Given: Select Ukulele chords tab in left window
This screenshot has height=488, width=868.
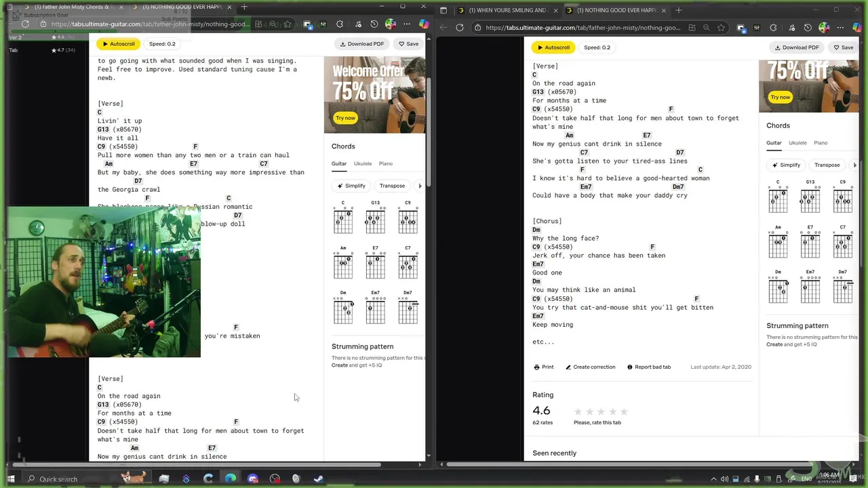Looking at the screenshot, I should coord(363,163).
